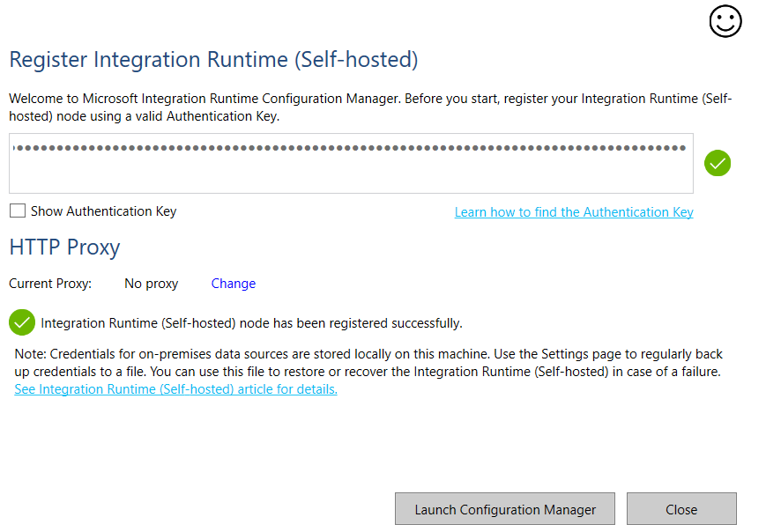This screenshot has height=532, width=766.
Task: Open 'Learn how to find the Authentication Key'
Action: [574, 212]
